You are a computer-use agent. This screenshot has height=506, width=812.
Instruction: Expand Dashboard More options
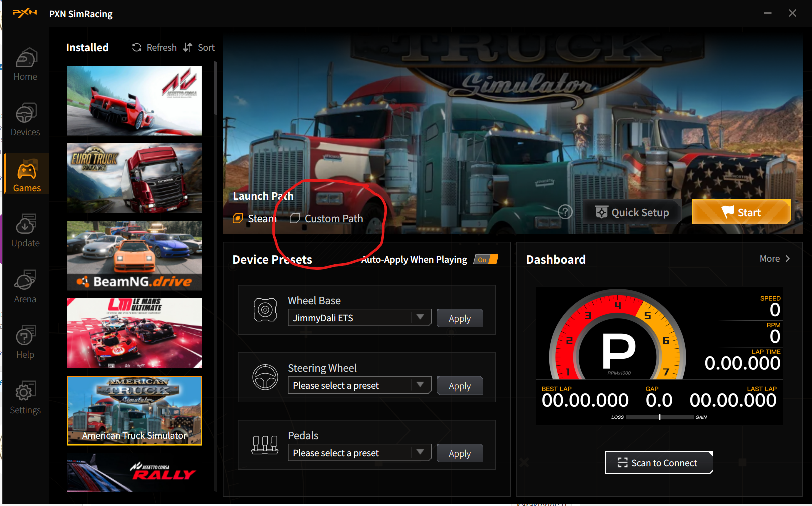pyautogui.click(x=775, y=259)
